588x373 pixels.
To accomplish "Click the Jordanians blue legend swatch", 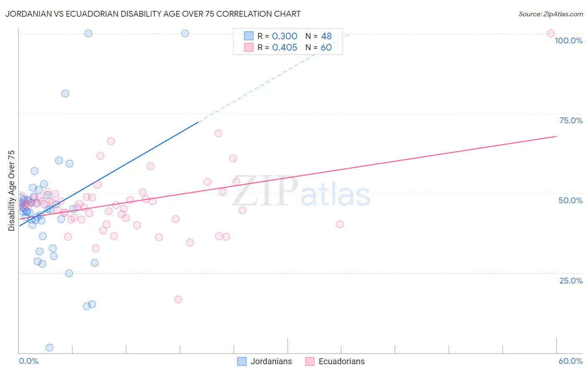I will click(242, 361).
